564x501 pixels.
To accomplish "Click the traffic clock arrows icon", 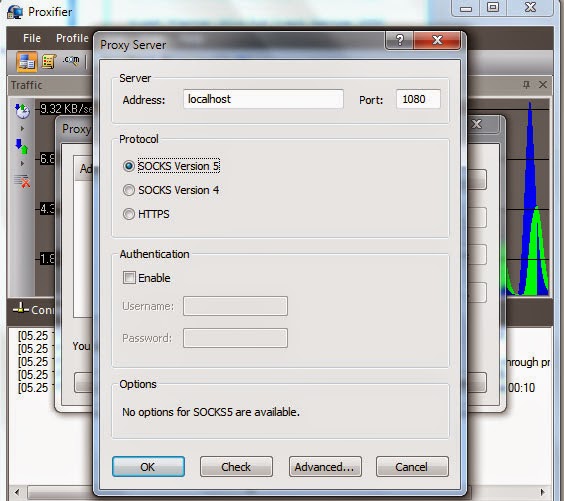I will click(x=22, y=110).
